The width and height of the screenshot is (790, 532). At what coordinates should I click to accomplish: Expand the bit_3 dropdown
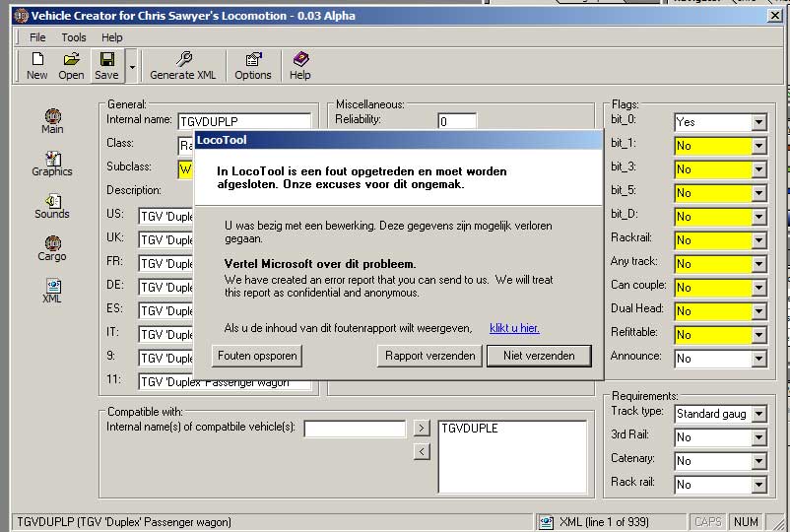tap(758, 169)
